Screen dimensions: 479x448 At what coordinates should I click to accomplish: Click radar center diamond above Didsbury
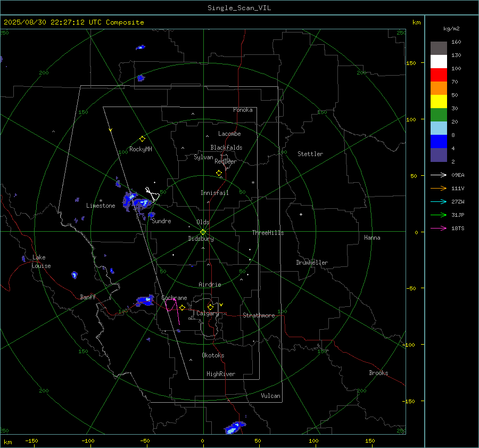pos(203,232)
